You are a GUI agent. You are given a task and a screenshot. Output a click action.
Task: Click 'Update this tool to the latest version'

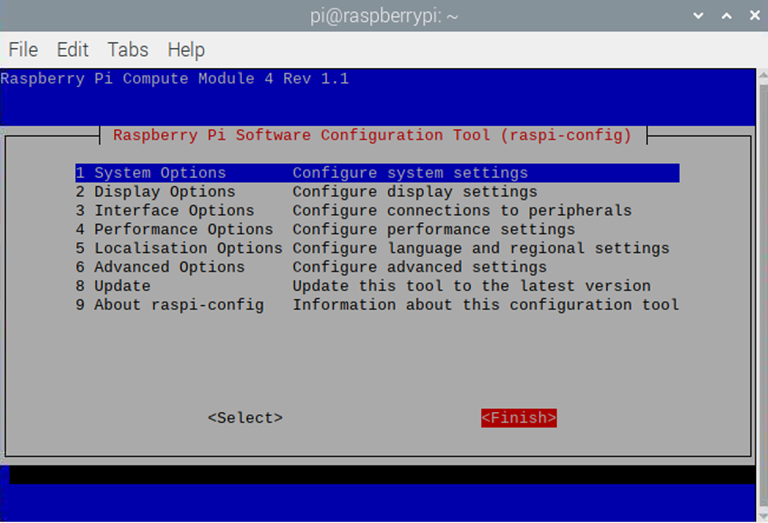tap(472, 286)
